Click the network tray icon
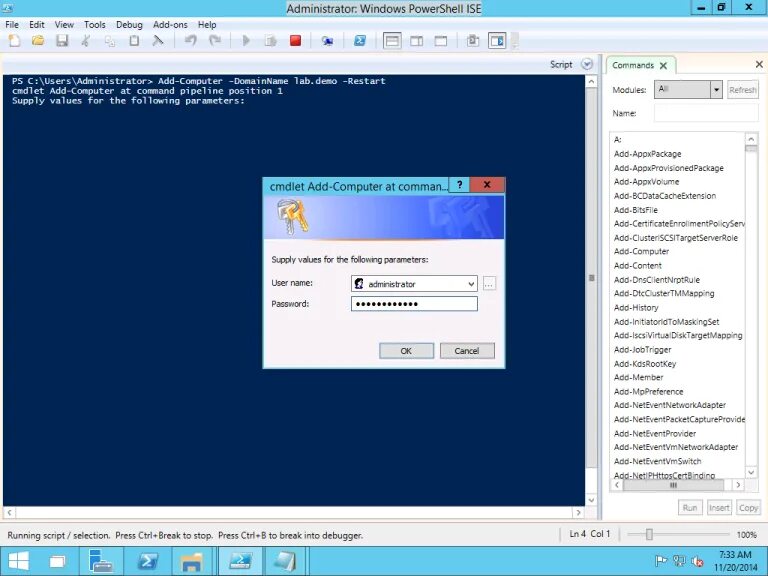768x576 pixels. [679, 561]
